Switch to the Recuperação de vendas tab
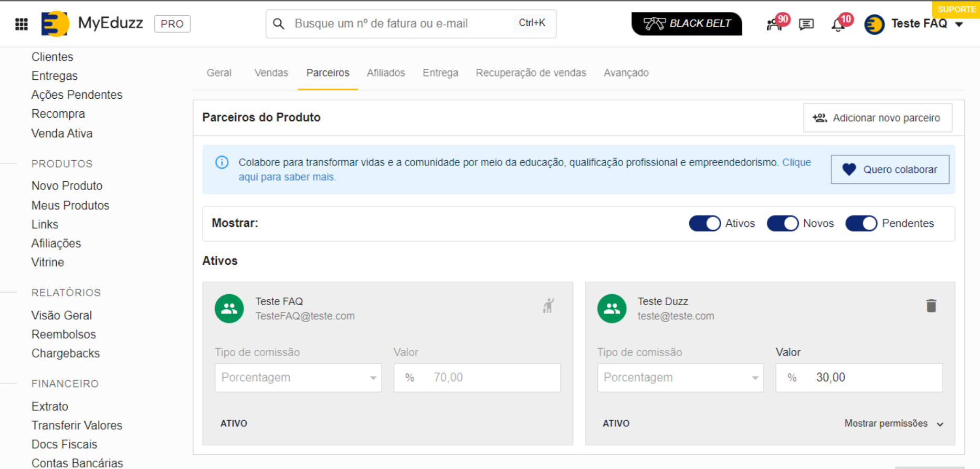The height and width of the screenshot is (469, 980). (531, 73)
